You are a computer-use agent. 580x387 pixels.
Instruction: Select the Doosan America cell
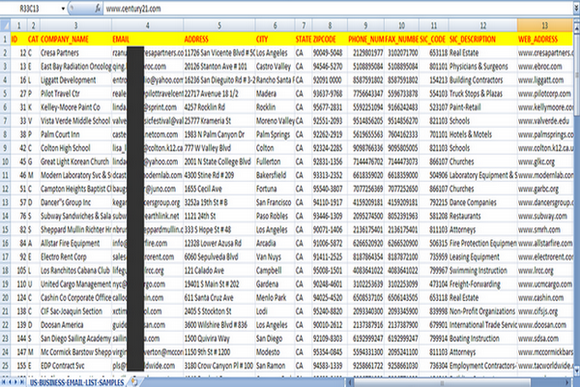(x=75, y=325)
